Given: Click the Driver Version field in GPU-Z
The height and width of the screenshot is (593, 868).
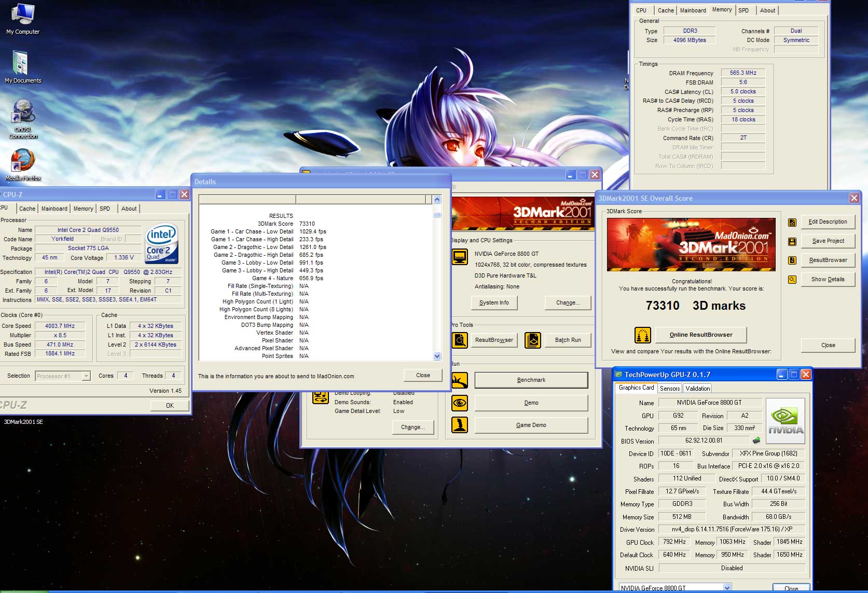Looking at the screenshot, I should (732, 530).
